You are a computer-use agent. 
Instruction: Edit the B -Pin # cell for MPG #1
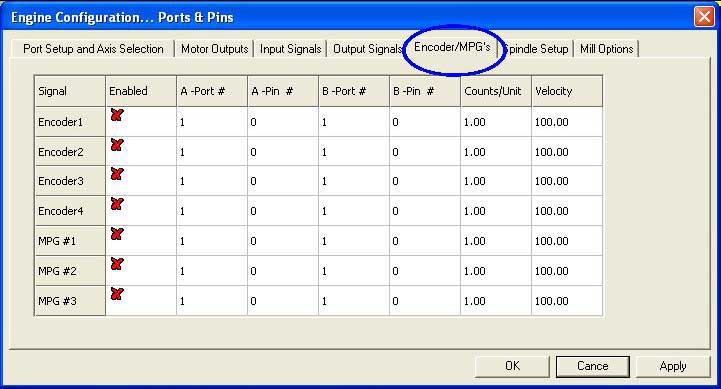tap(425, 241)
